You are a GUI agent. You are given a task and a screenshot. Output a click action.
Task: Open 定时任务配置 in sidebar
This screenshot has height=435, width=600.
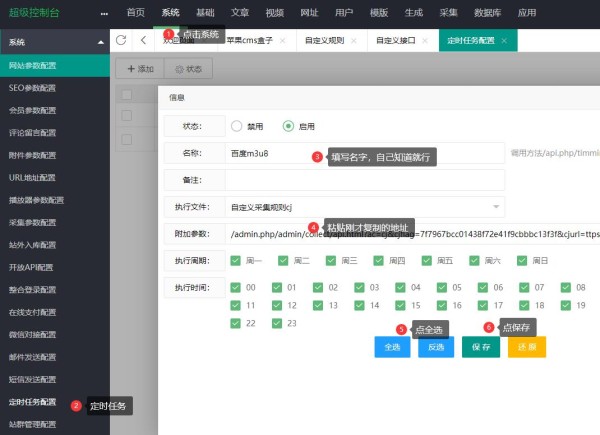point(55,402)
